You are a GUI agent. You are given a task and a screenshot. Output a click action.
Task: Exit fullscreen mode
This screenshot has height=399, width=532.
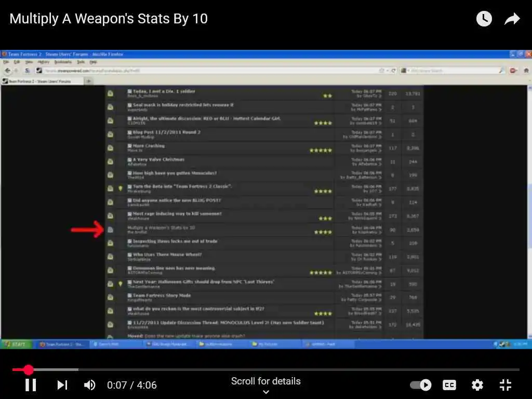point(506,385)
